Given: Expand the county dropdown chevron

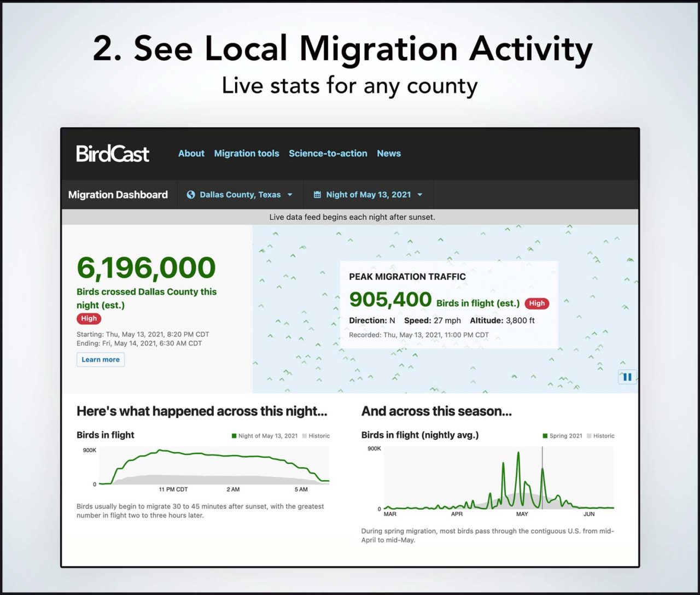Looking at the screenshot, I should click(x=290, y=195).
